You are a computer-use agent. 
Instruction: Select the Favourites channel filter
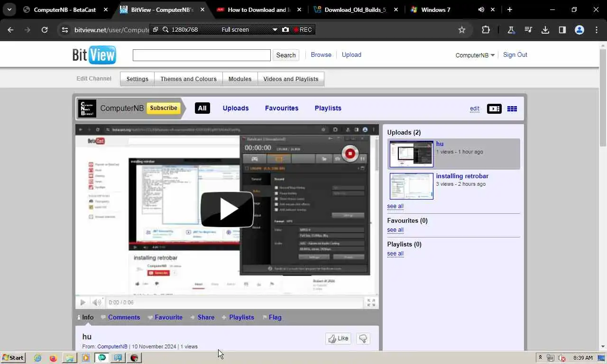coord(282,108)
